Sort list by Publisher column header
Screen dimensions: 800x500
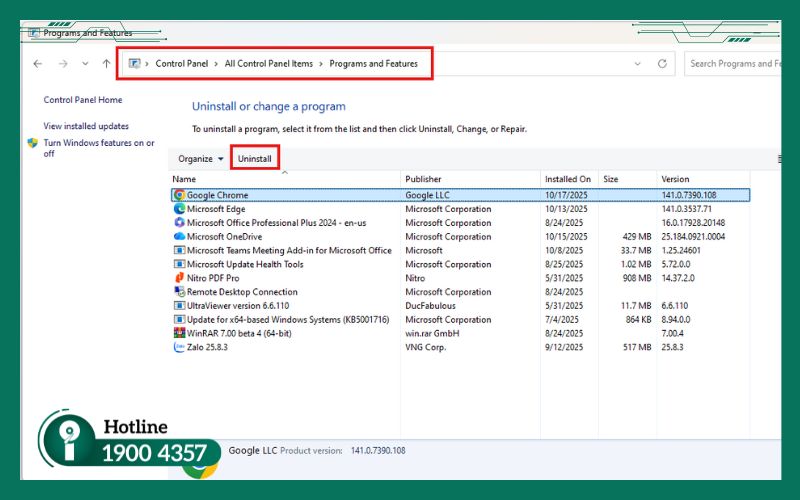click(x=424, y=179)
